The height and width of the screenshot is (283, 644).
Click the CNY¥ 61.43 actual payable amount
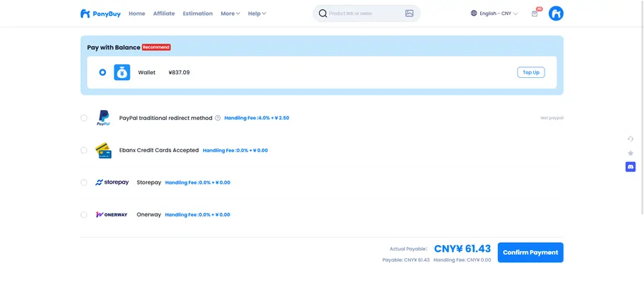click(462, 249)
